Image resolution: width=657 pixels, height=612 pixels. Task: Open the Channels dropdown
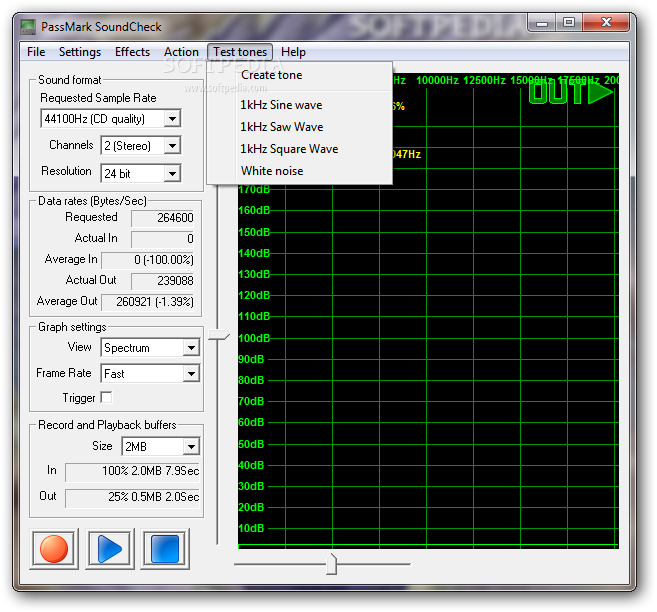[172, 145]
